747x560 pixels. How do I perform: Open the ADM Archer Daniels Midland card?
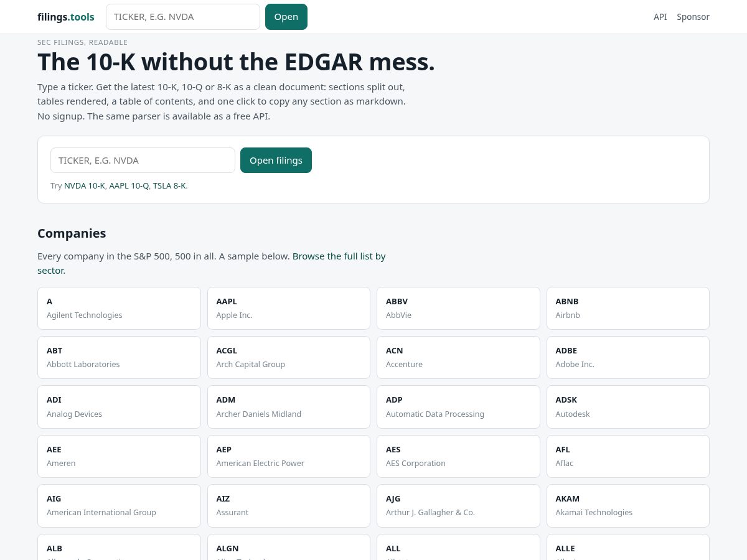click(289, 407)
